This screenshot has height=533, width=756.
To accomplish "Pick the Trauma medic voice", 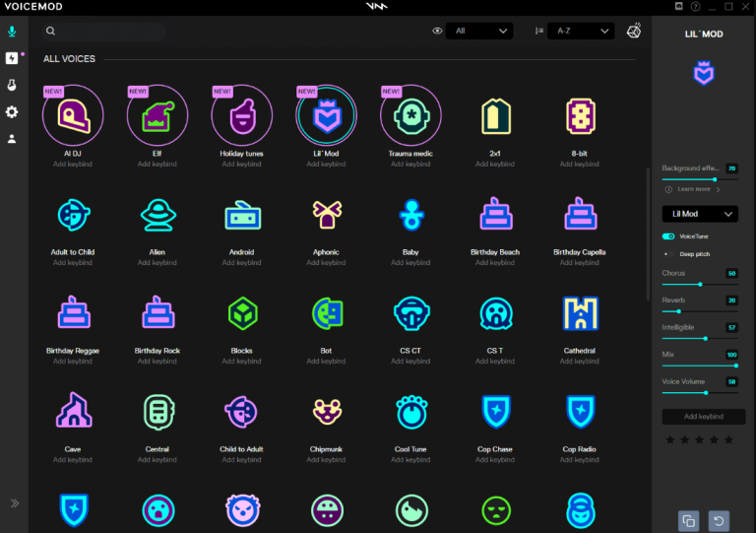I will click(410, 115).
